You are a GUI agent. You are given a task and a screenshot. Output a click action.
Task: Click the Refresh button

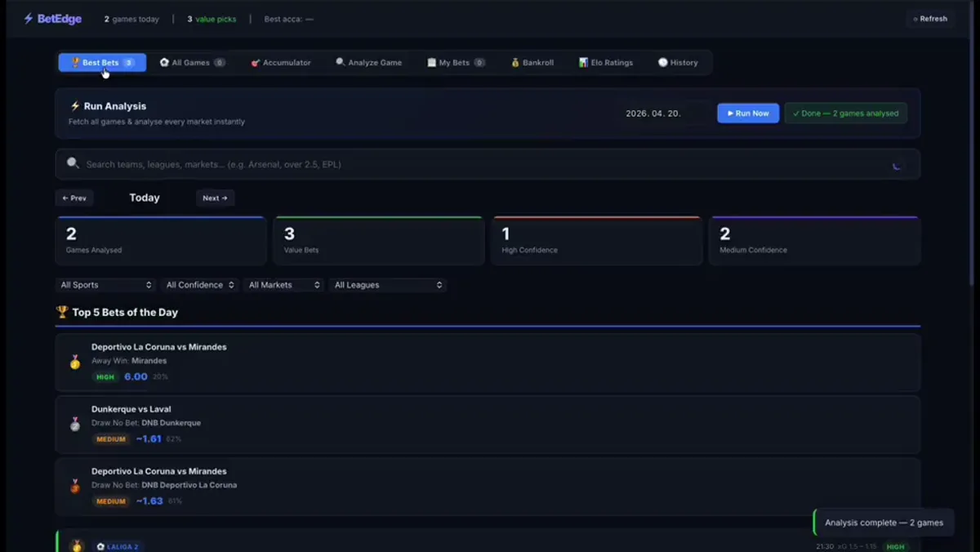click(930, 19)
